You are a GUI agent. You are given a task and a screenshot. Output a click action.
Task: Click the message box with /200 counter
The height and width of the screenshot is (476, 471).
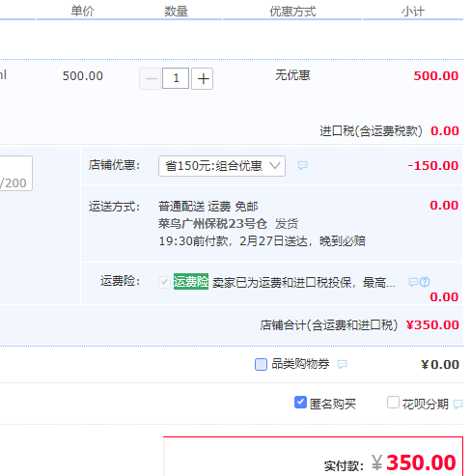(x=15, y=173)
